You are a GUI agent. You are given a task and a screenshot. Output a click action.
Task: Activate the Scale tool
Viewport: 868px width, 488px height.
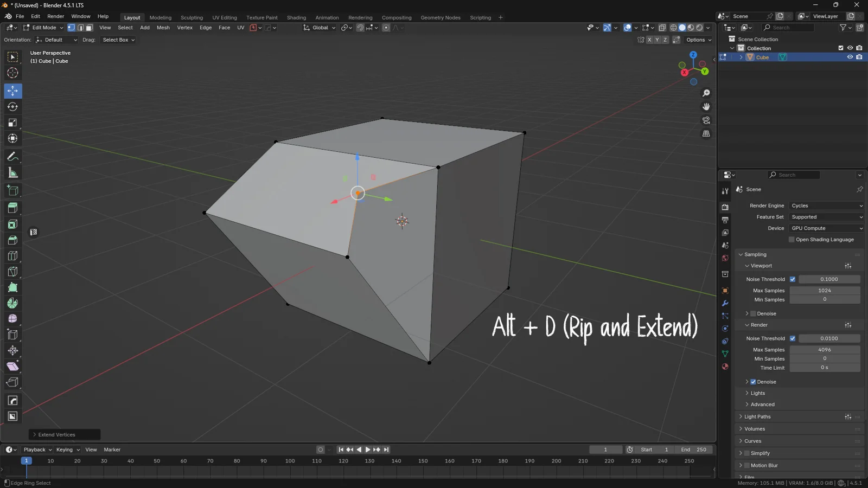(12, 123)
